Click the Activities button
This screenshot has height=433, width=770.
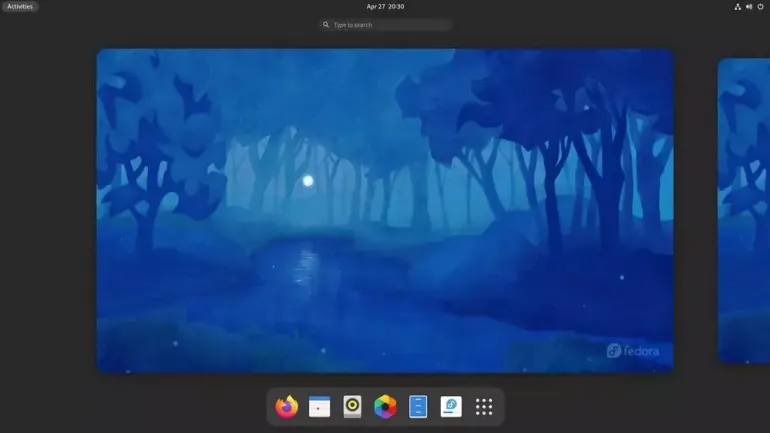click(x=20, y=6)
